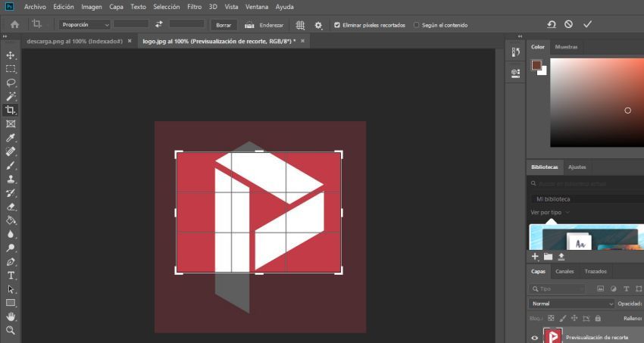Open crop settings gear menu
This screenshot has width=644, height=343.
pos(318,25)
